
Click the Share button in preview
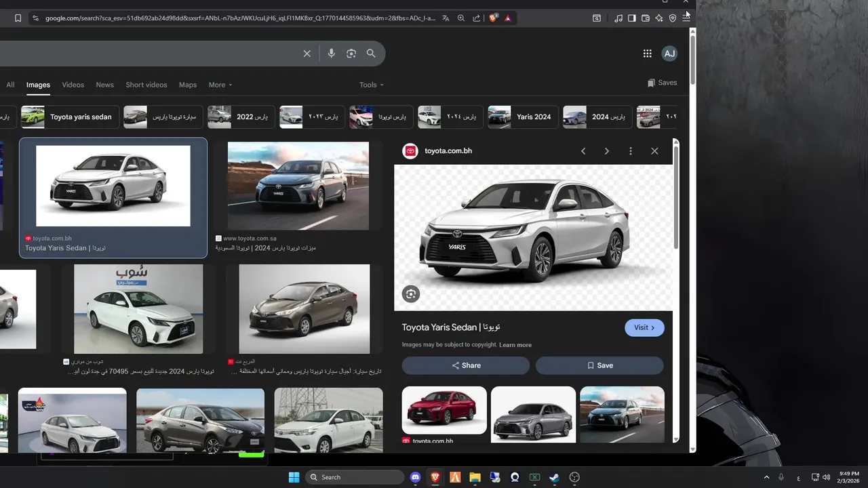[x=466, y=365]
